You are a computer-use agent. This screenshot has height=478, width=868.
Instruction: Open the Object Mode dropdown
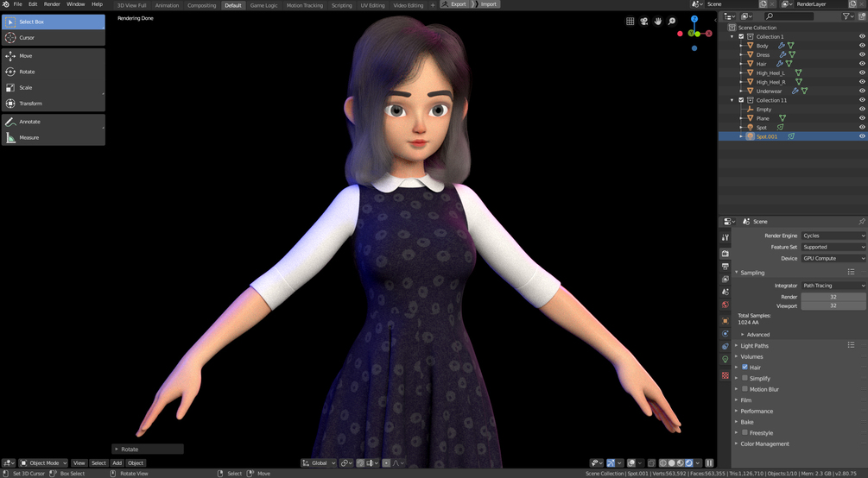point(44,463)
